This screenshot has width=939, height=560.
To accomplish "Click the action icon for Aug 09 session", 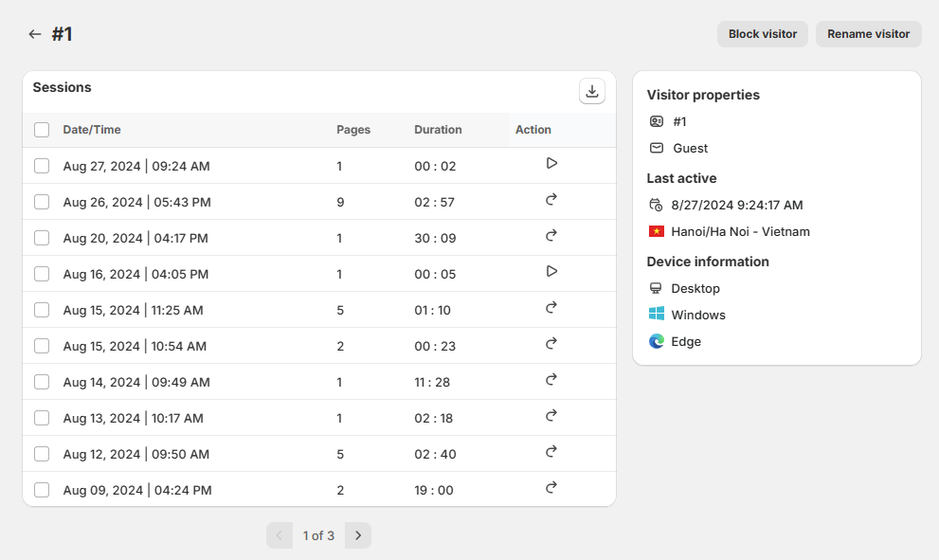I will pyautogui.click(x=551, y=487).
